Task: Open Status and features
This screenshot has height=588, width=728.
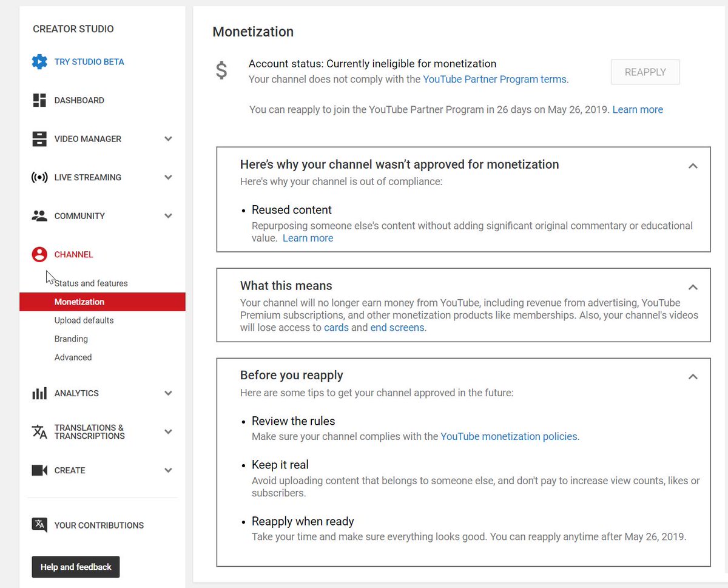Action: click(x=91, y=283)
